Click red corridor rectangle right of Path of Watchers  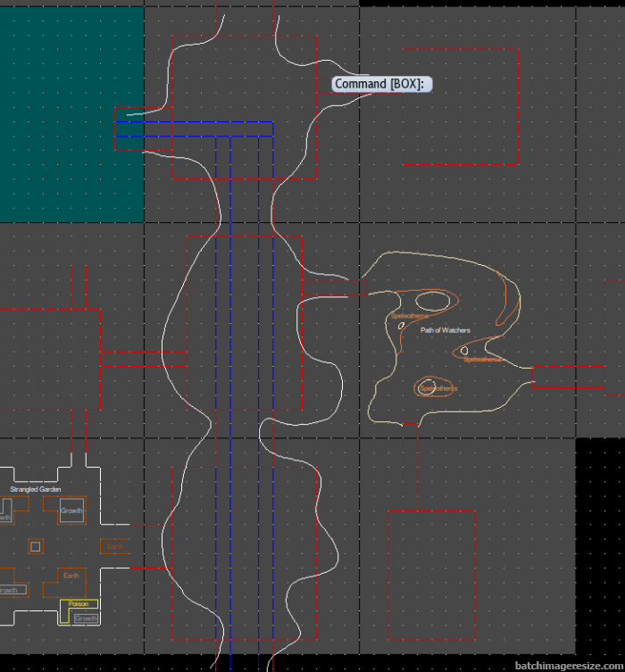click(x=568, y=377)
